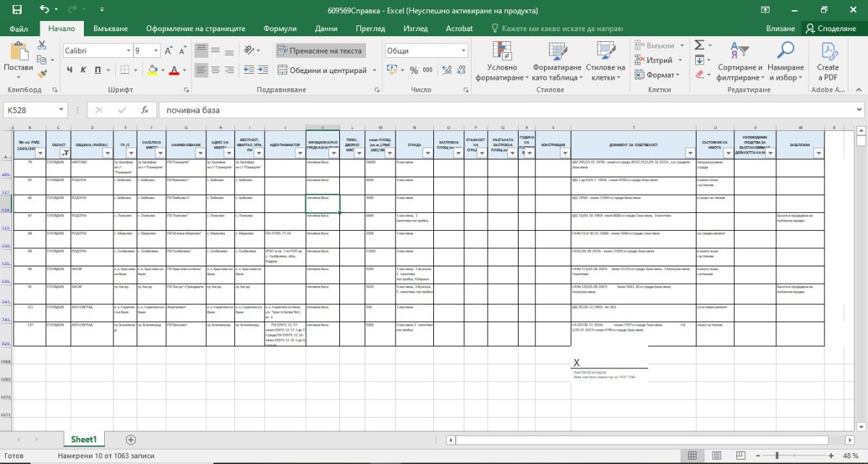Click the Споделяне share button
The image size is (868, 464).
tap(830, 28)
